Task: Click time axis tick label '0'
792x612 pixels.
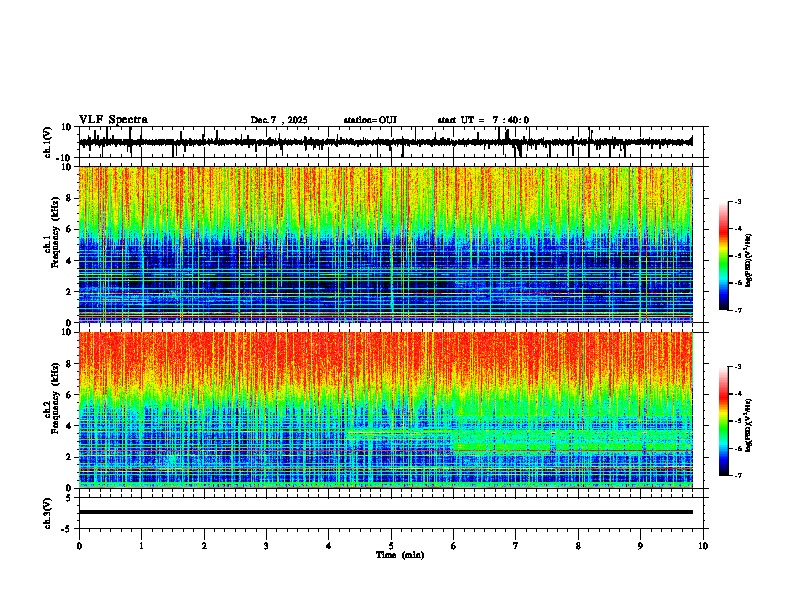Action: (x=79, y=546)
